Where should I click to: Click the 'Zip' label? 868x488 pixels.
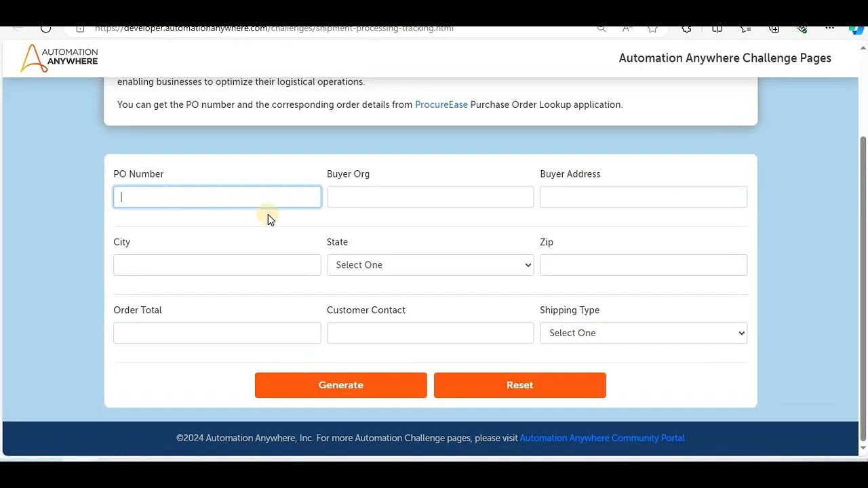(547, 242)
